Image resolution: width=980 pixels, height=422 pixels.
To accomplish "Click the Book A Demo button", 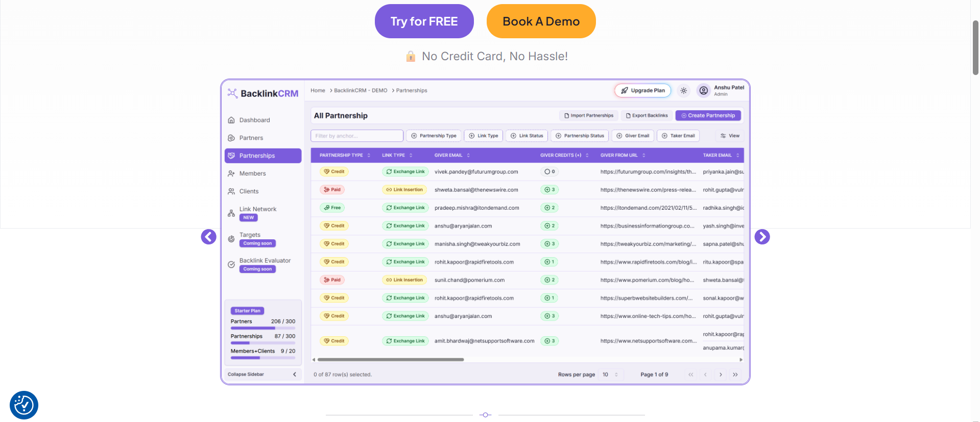I will [x=541, y=21].
